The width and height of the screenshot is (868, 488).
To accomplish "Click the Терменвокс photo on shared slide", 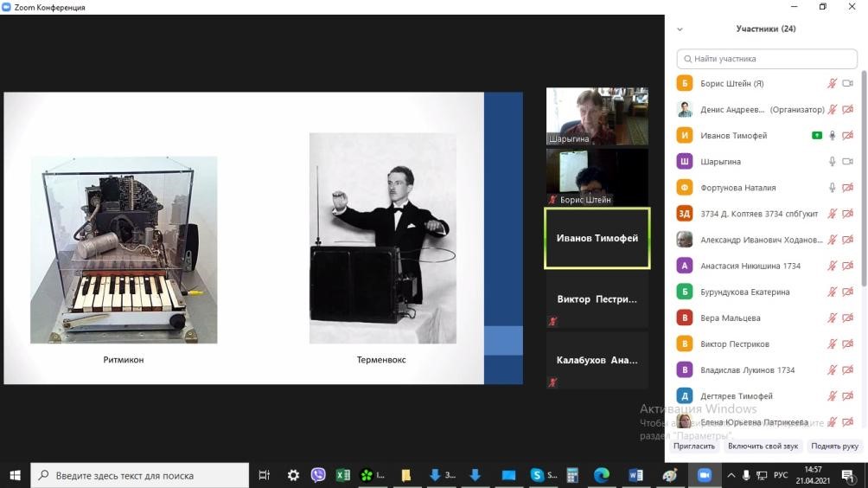I will 383,238.
